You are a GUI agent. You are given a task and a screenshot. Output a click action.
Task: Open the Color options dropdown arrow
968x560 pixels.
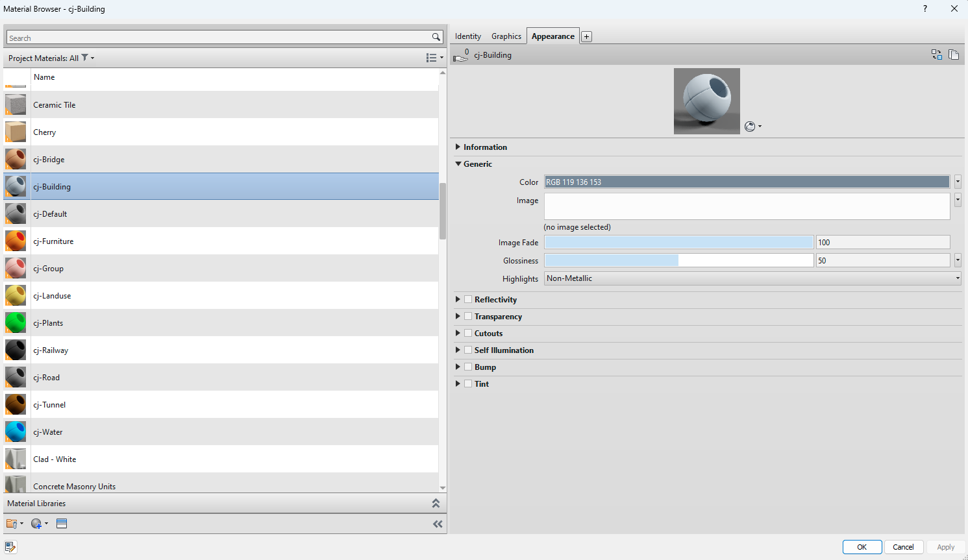click(958, 182)
